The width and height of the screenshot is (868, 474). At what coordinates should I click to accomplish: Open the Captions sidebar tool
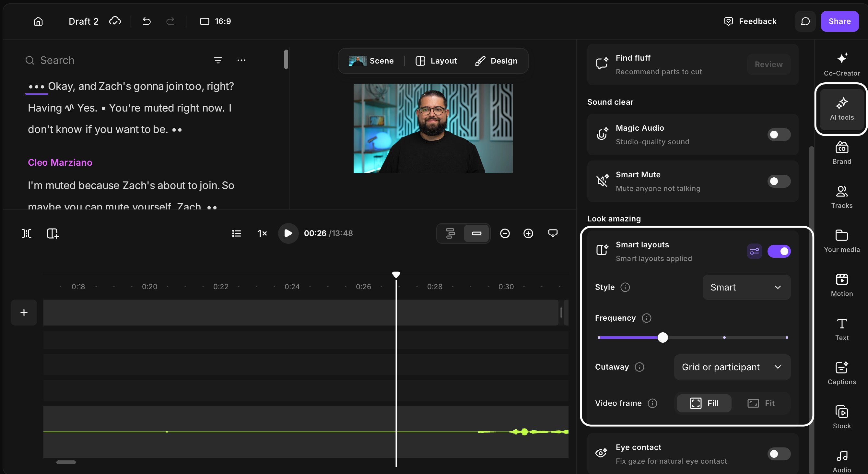841,373
